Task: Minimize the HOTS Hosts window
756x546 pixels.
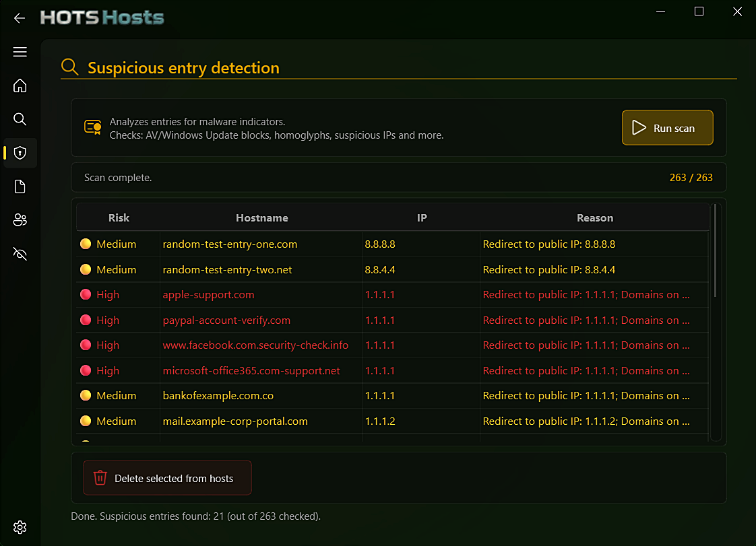Action: (660, 11)
